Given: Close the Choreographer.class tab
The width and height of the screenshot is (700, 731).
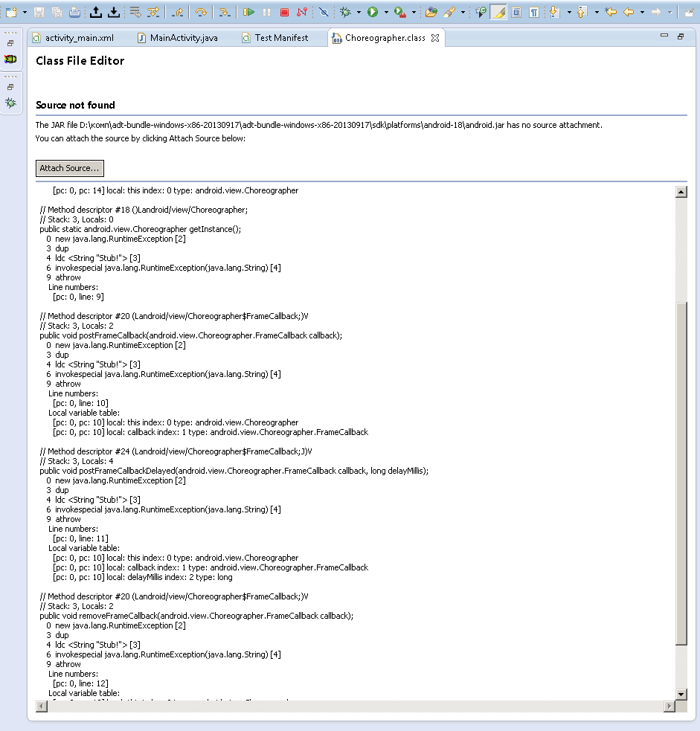Looking at the screenshot, I should pos(435,38).
